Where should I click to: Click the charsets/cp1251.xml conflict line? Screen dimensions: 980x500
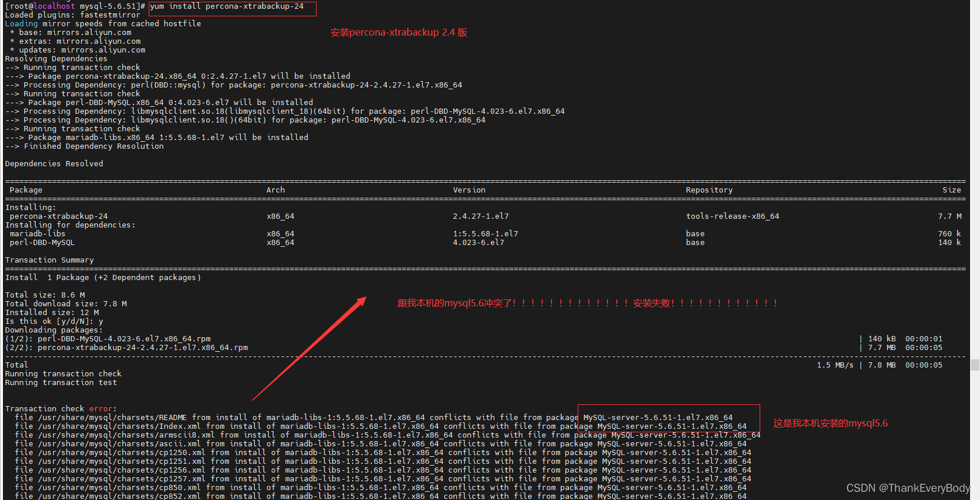click(x=383, y=461)
